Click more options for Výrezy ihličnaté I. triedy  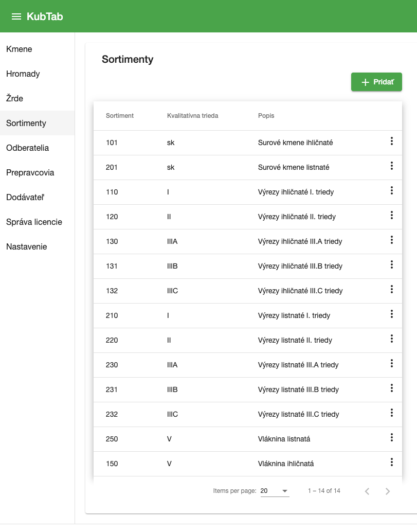(x=392, y=191)
